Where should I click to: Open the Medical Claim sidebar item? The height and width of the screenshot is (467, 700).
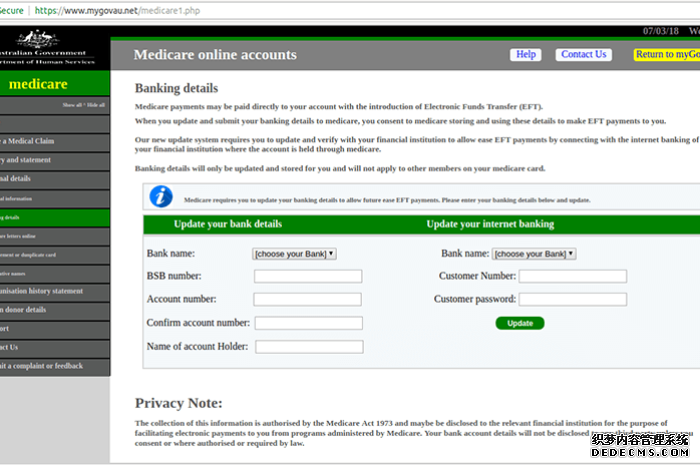pos(54,142)
